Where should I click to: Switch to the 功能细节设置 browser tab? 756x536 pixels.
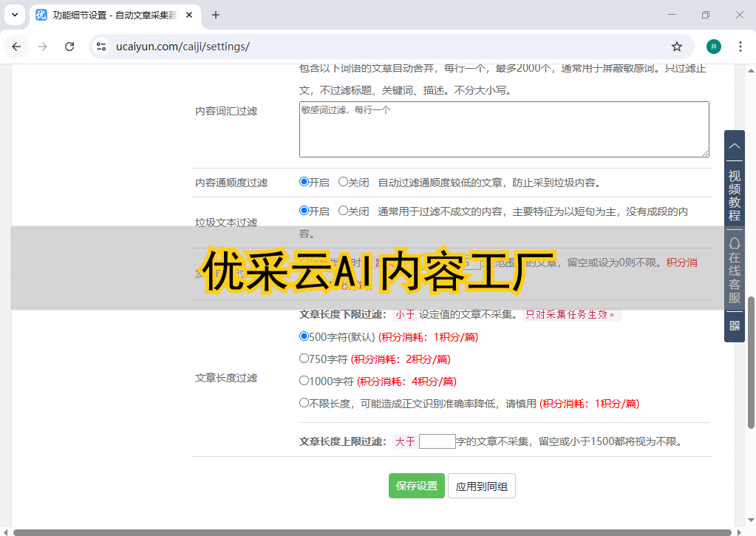[111, 15]
